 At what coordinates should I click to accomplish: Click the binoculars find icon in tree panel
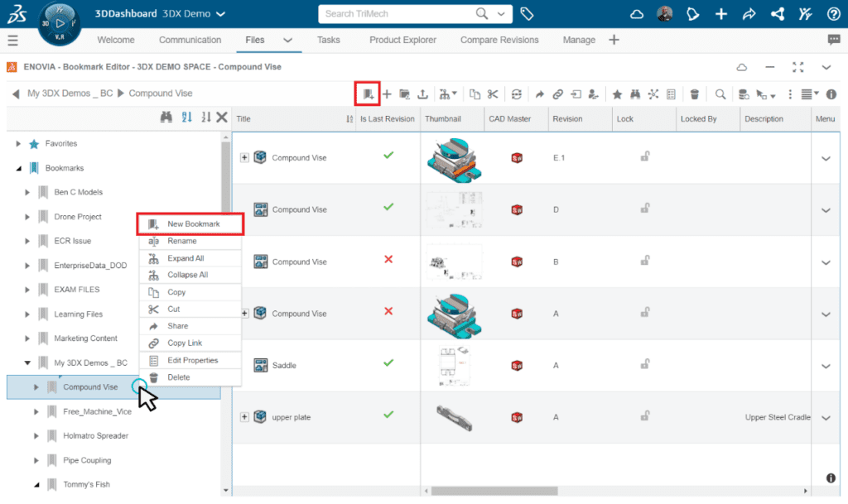coord(166,117)
